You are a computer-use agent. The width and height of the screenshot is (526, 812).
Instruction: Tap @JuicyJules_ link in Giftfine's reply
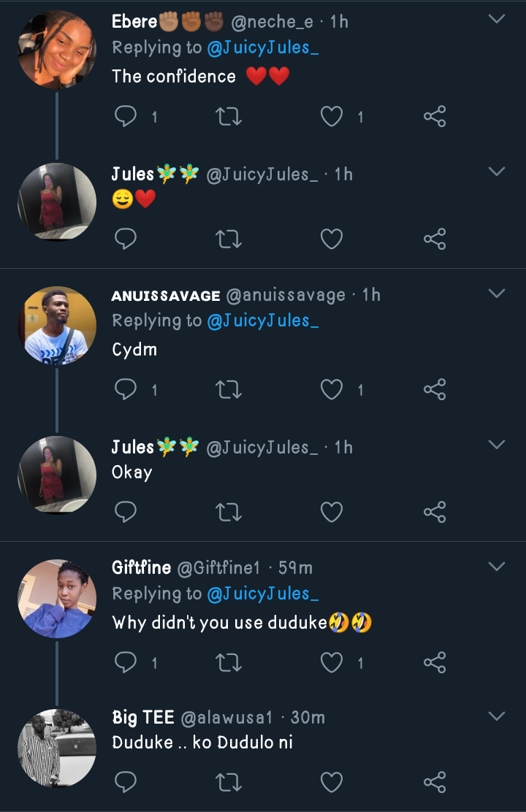(x=263, y=594)
